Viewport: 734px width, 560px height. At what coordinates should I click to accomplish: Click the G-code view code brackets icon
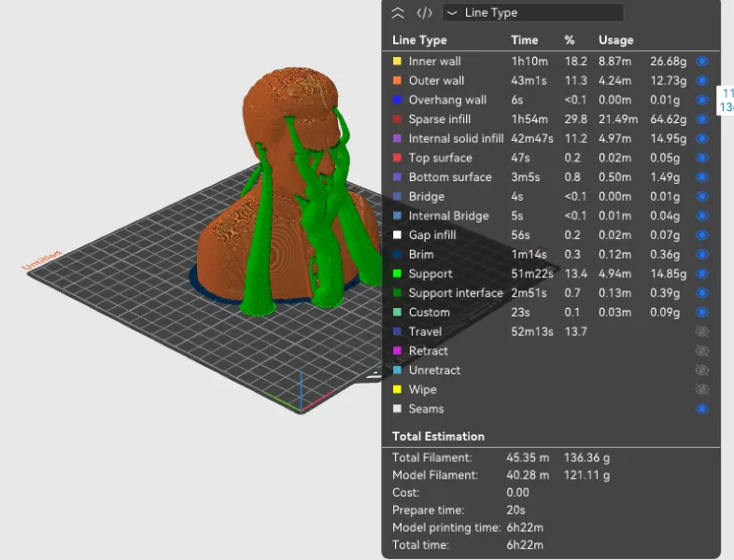(x=425, y=13)
